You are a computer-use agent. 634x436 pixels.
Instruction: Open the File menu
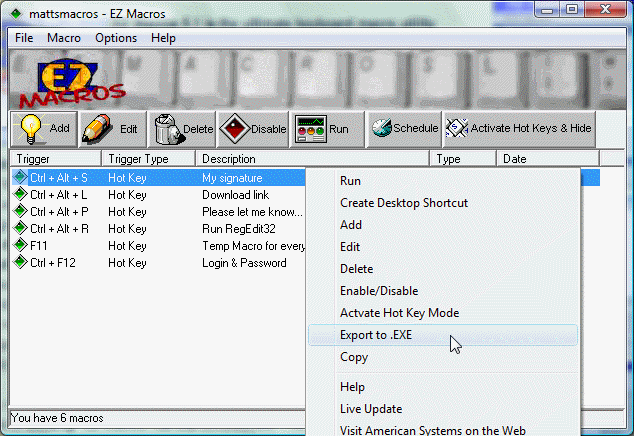tap(24, 38)
